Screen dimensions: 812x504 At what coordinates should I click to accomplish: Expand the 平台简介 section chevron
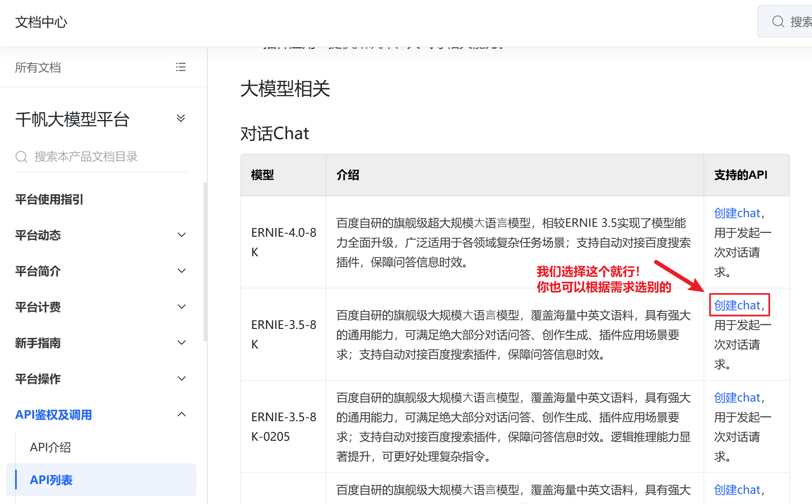pos(182,271)
